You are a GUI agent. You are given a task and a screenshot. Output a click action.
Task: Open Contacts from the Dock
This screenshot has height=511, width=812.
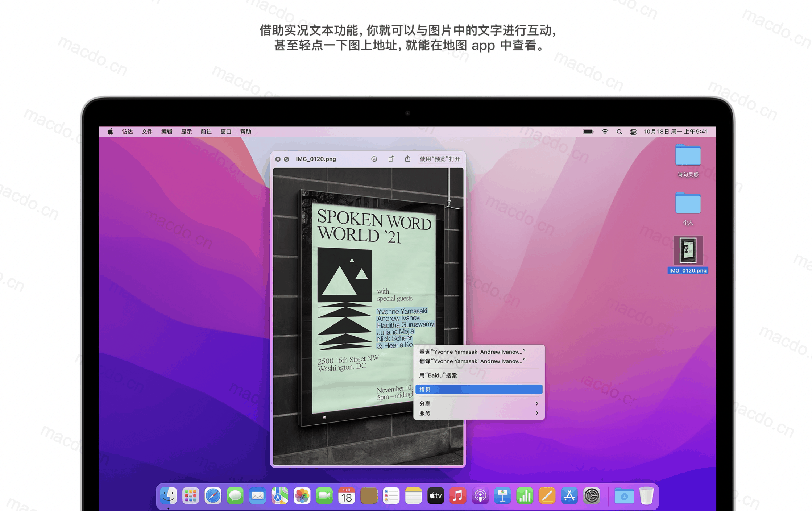click(x=369, y=496)
